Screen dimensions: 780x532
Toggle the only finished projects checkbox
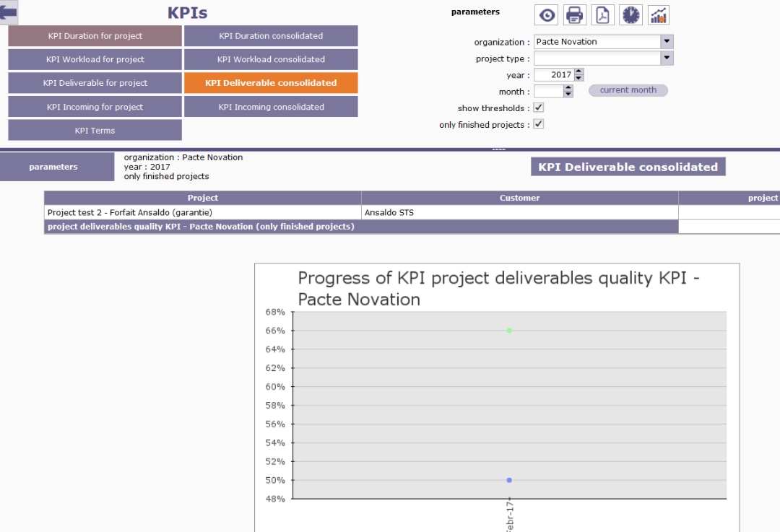pos(539,124)
